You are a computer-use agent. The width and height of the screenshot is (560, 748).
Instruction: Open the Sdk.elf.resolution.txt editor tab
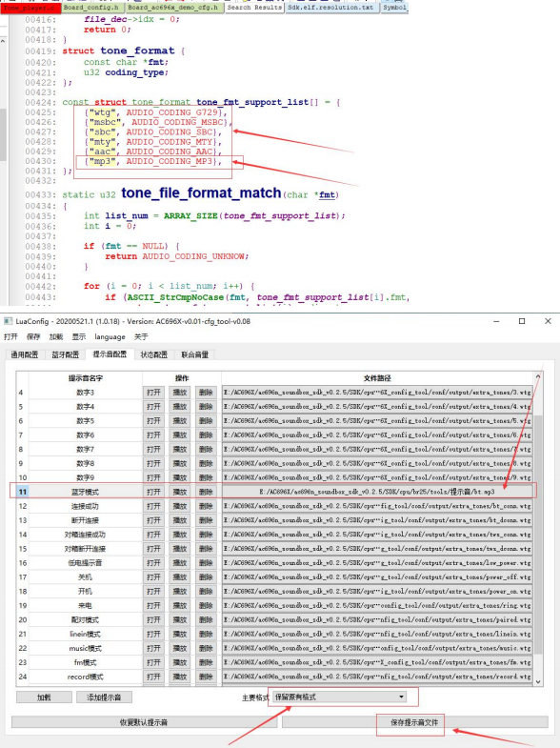pos(332,8)
